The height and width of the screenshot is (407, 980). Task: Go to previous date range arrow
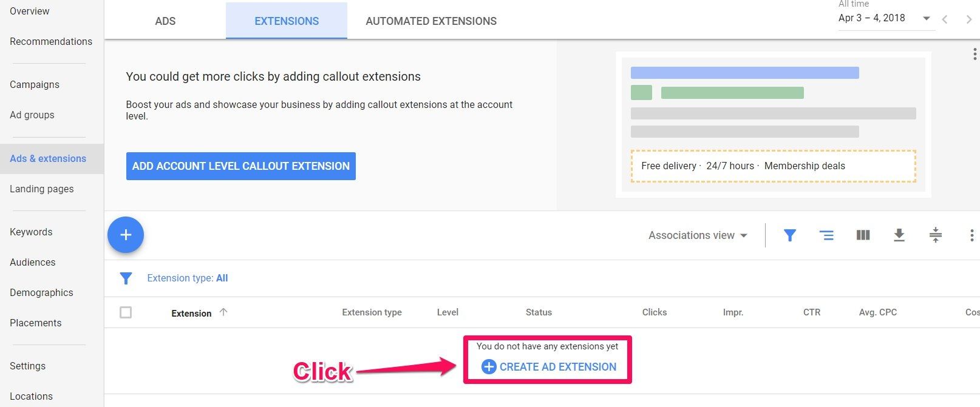point(945,19)
